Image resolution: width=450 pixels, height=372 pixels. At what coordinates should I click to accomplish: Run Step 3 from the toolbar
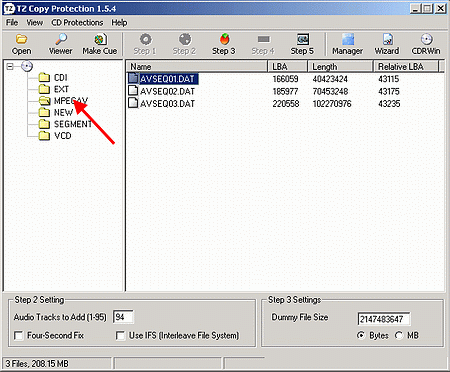coord(224,44)
